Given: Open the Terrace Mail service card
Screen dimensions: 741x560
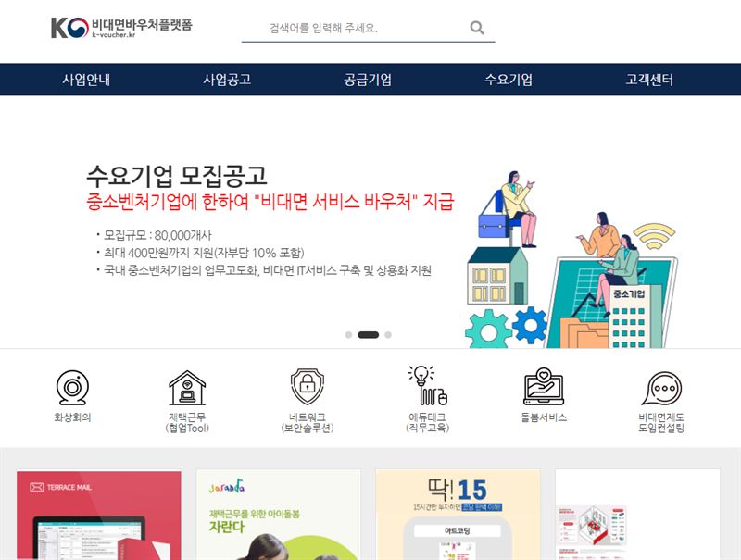Looking at the screenshot, I should 99,516.
